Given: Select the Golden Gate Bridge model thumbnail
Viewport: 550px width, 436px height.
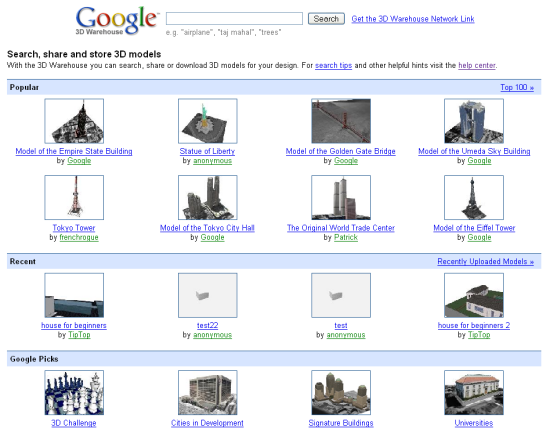Looking at the screenshot, I should [341, 121].
